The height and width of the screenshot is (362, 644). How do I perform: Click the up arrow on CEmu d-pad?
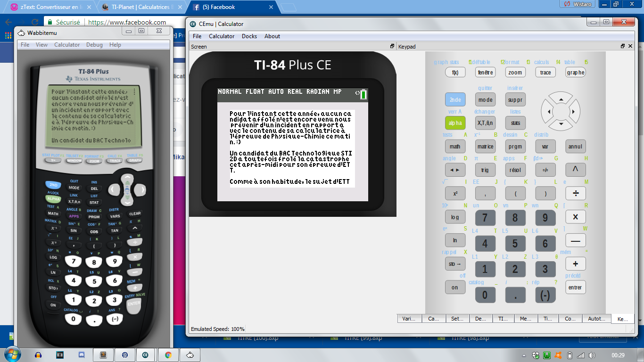(x=561, y=99)
